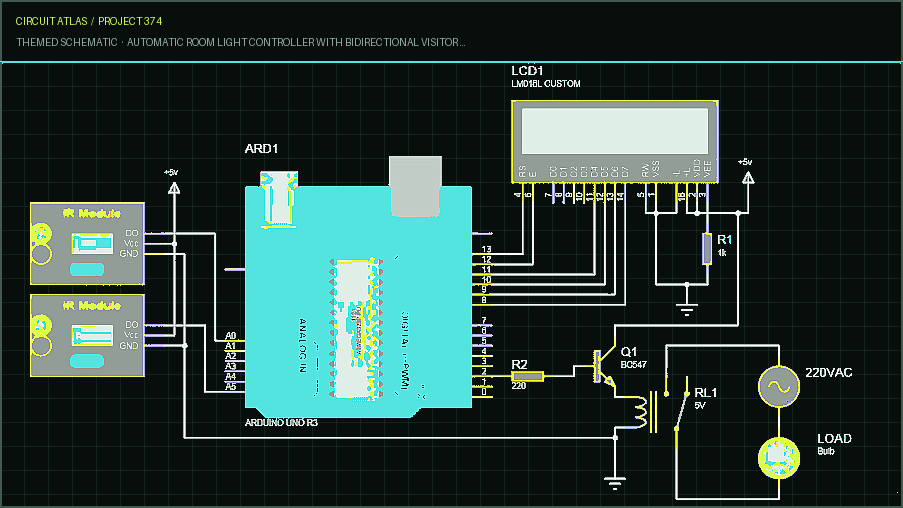Viewport: 903px width, 508px height.
Task: Click the D7 pin label on LCD1
Action: pos(625,172)
